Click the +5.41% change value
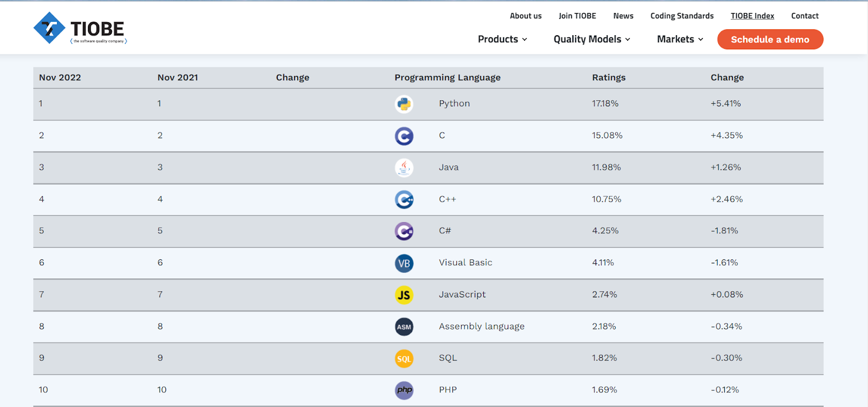The width and height of the screenshot is (868, 407). pyautogui.click(x=726, y=104)
